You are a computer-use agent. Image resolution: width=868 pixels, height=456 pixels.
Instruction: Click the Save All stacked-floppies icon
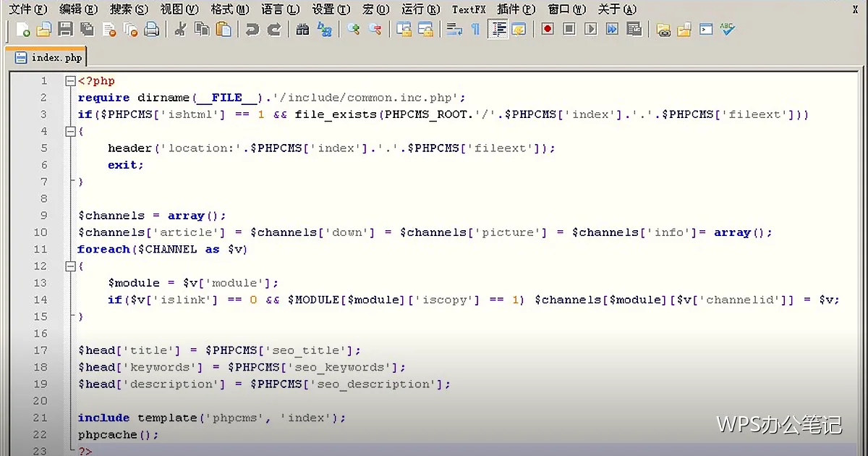(87, 30)
